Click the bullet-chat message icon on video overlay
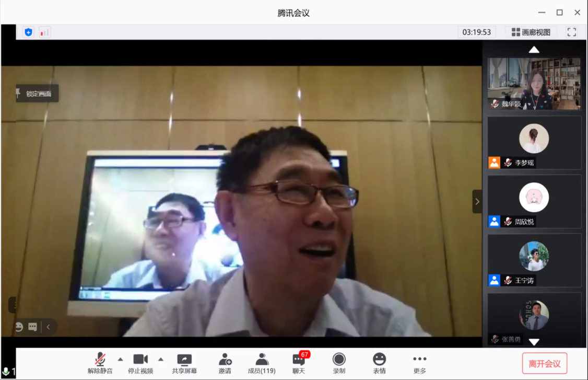588x380 pixels. 32,327
